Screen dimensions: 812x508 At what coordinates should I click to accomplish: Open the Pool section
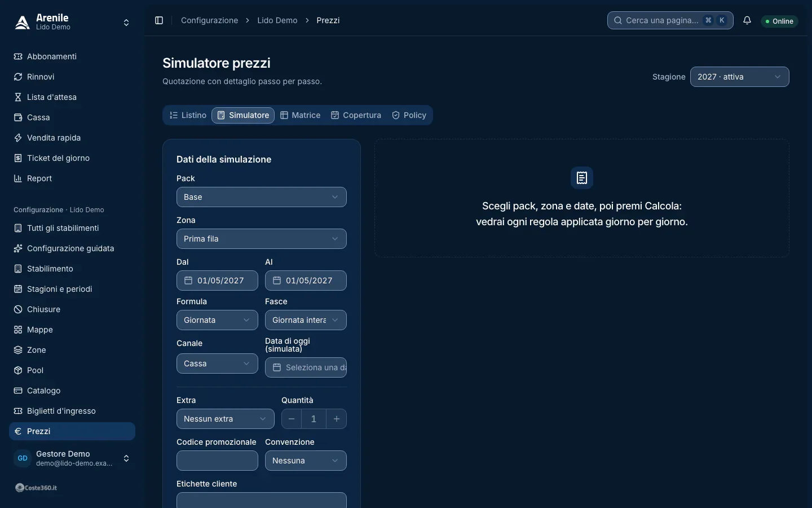[72, 370]
